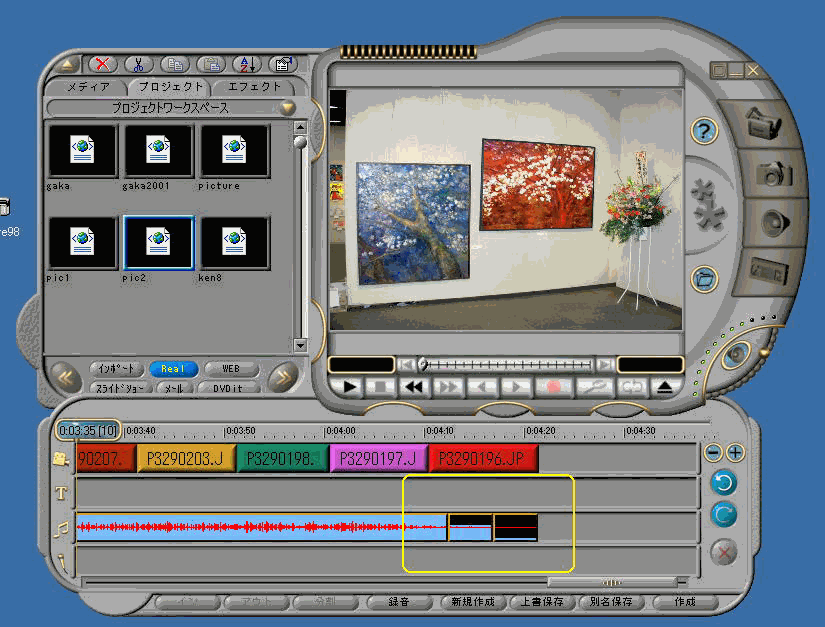
Task: Click the blue folder open icon
Action: point(704,279)
